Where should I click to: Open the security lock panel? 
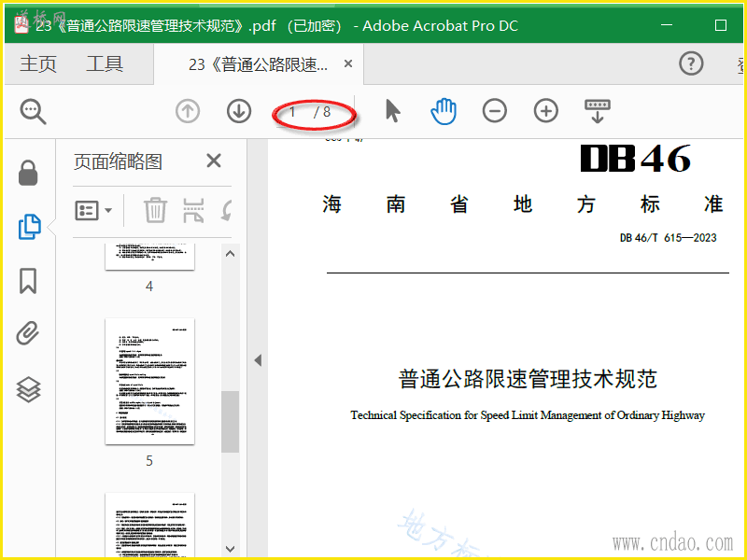click(x=28, y=173)
